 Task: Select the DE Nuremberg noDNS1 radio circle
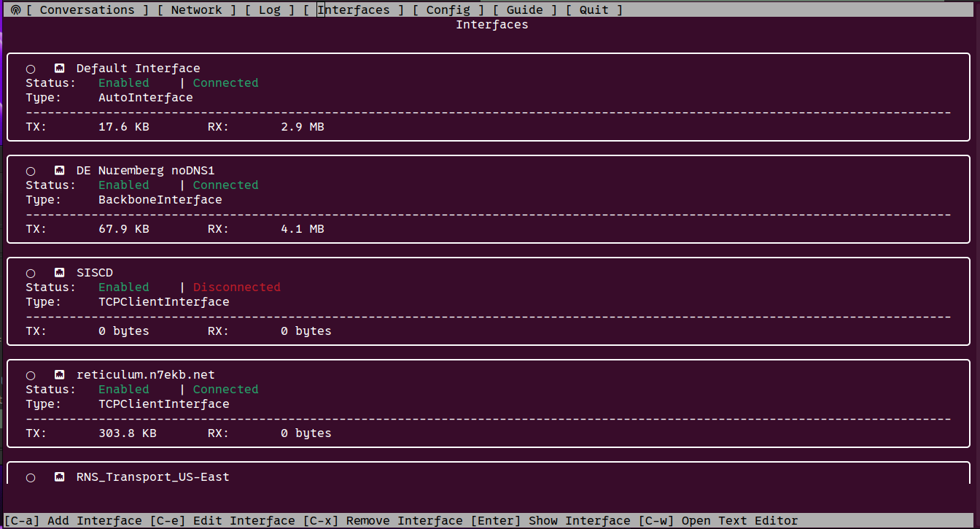31,171
